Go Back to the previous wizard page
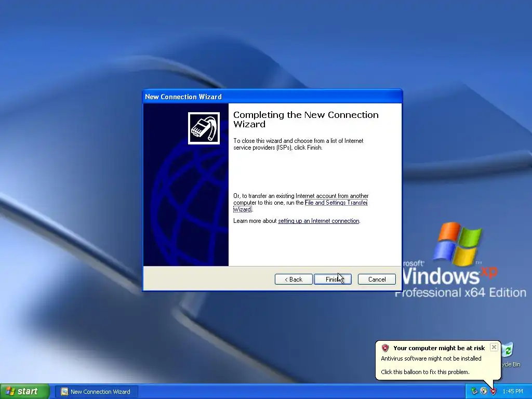 click(x=294, y=279)
